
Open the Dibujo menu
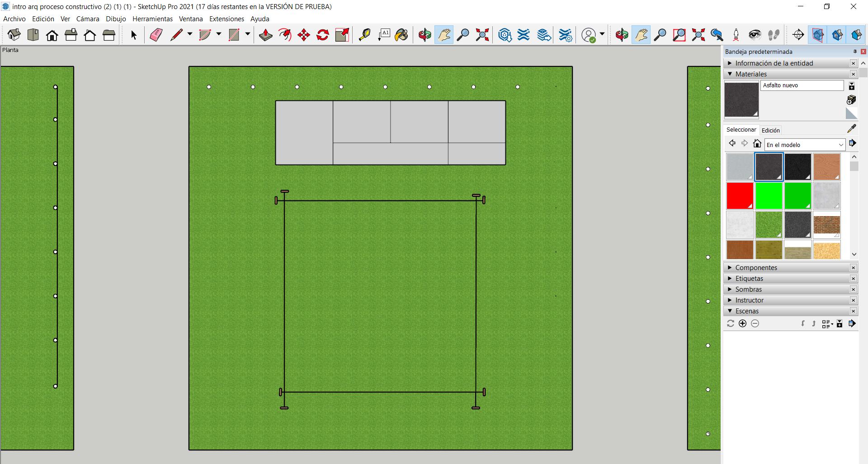coord(116,19)
